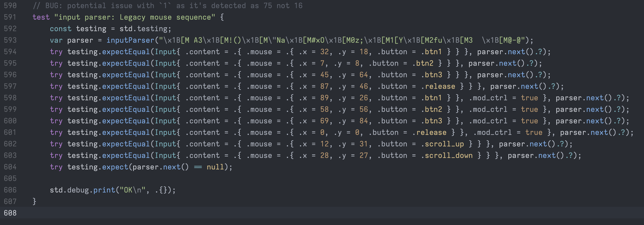The width and height of the screenshot is (644, 225).
Task: Click the x value 87 on line 597
Action: (324, 86)
